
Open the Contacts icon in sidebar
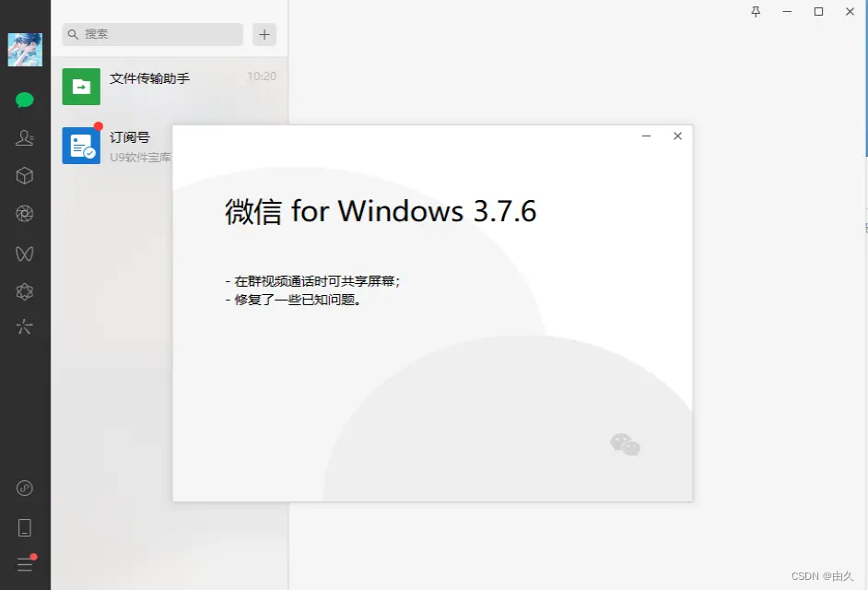[24, 137]
